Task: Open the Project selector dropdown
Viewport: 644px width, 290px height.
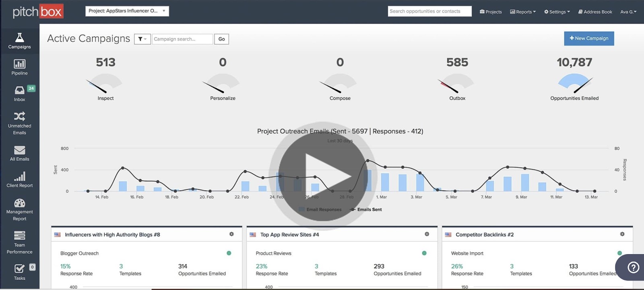Action: [127, 11]
